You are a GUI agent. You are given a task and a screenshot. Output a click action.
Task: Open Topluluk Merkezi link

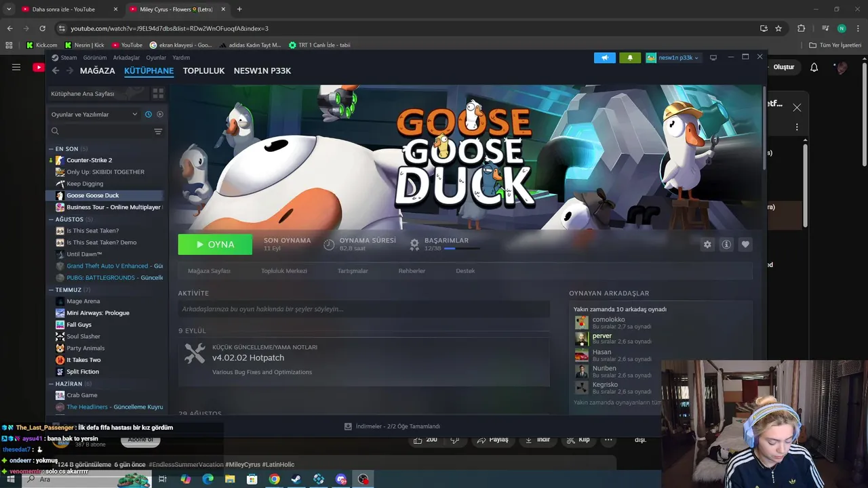pos(284,270)
